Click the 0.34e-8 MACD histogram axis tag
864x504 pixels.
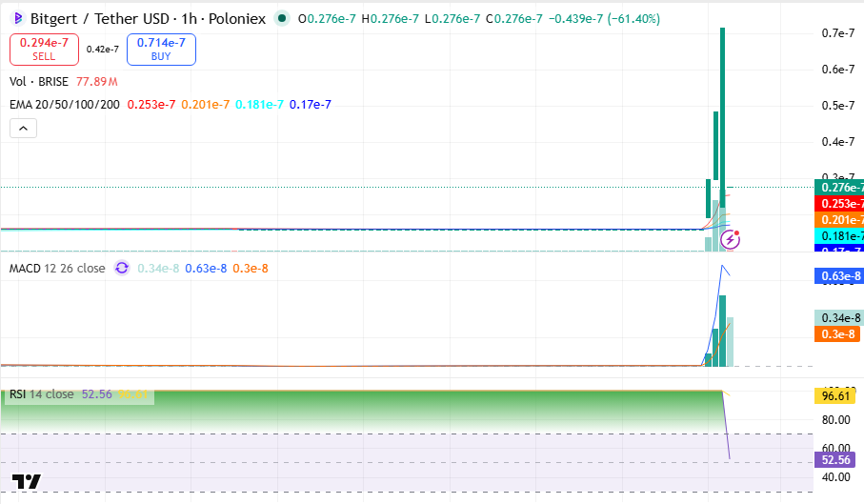[839, 318]
